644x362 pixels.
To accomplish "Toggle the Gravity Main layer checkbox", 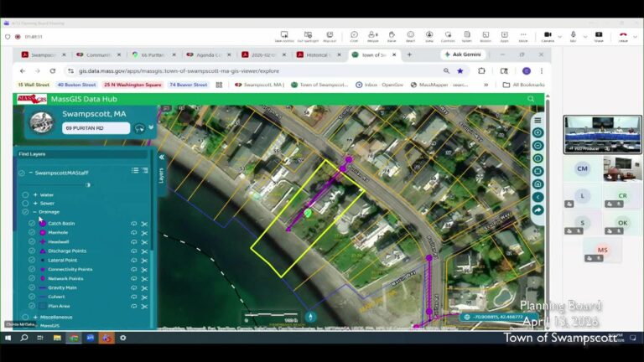I will 32,287.
